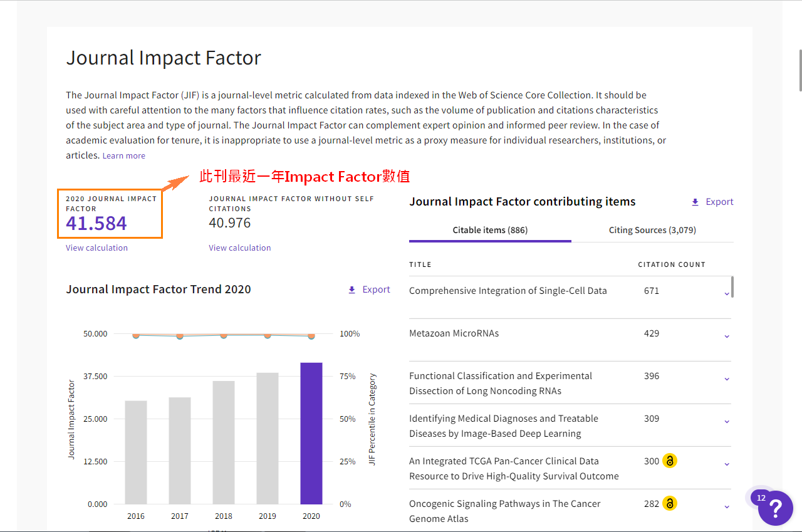The height and width of the screenshot is (532, 802).
Task: Click the CITATION COUNT column header
Action: point(672,264)
